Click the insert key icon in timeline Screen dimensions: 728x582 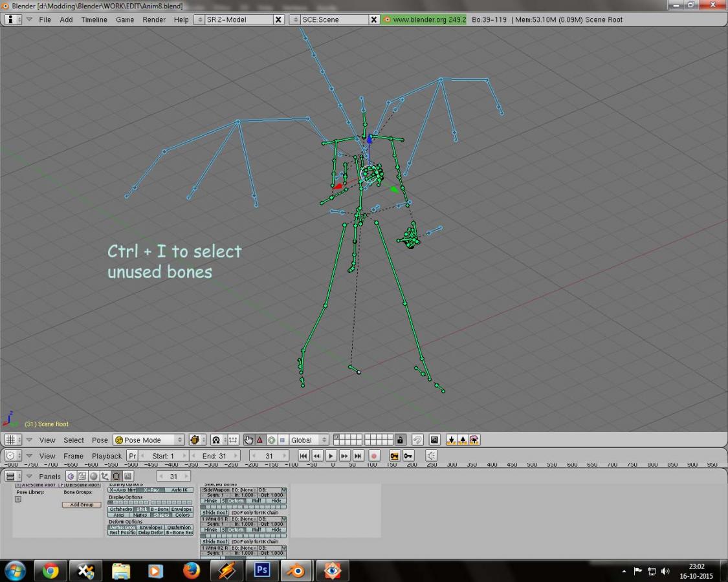(394, 456)
